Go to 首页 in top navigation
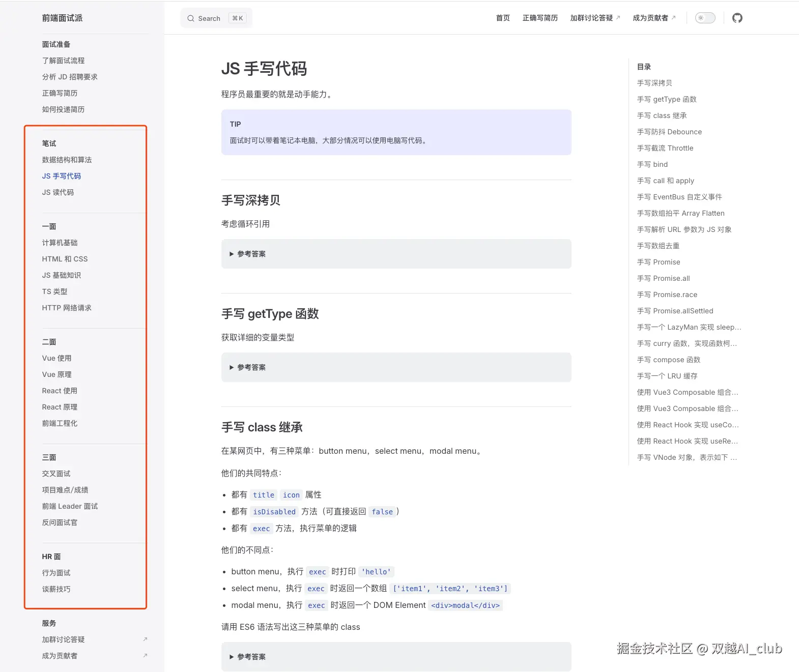This screenshot has height=672, width=799. pyautogui.click(x=503, y=18)
